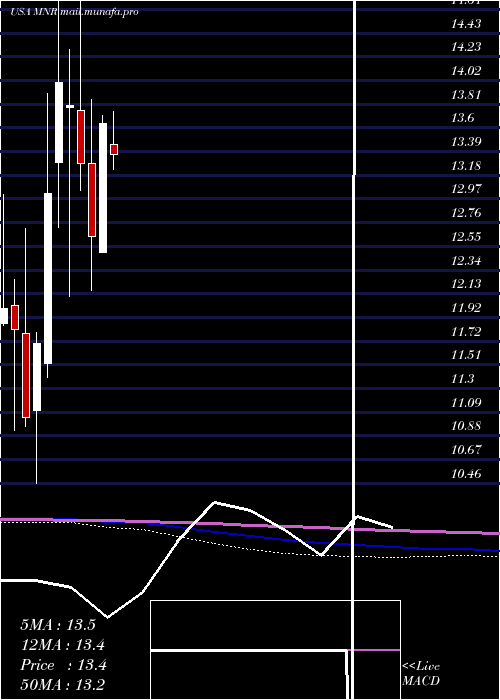Click the 10.67 axis label

466,450
